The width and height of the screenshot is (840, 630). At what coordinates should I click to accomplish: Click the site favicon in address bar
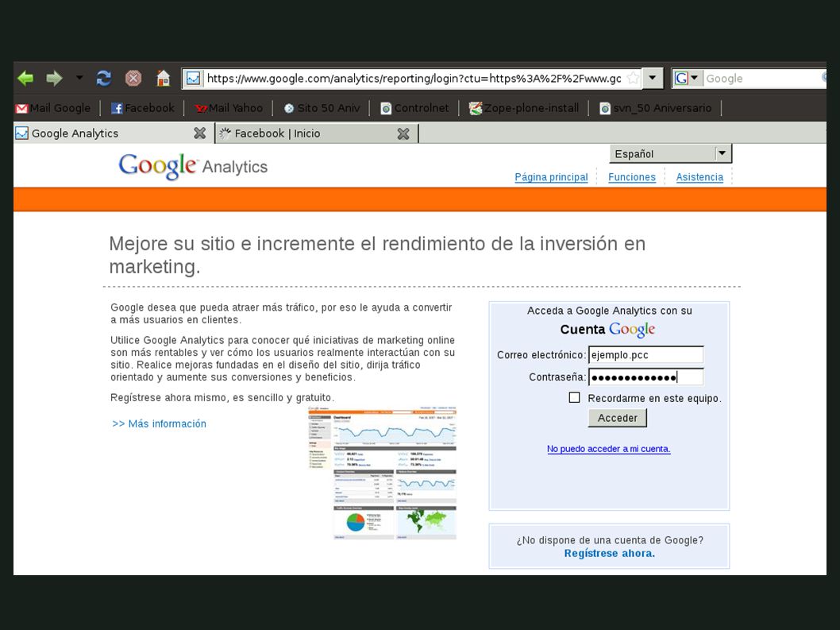(193, 79)
